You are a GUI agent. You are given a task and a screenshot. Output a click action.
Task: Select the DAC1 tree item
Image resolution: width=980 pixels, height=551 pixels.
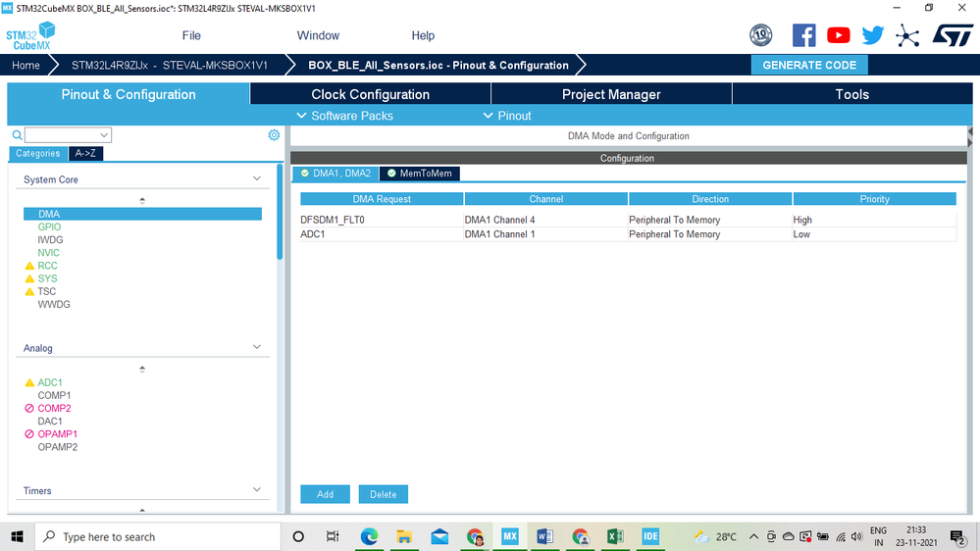[x=50, y=421]
